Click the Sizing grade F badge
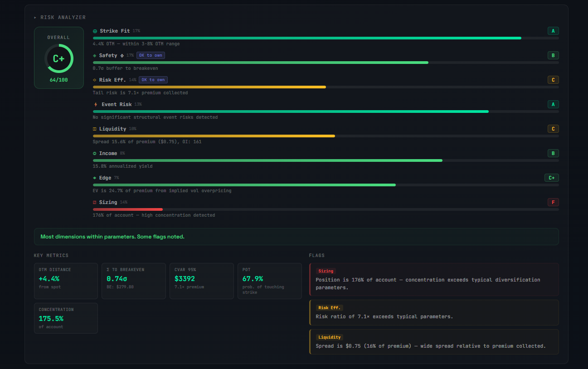588x369 pixels. (x=553, y=202)
